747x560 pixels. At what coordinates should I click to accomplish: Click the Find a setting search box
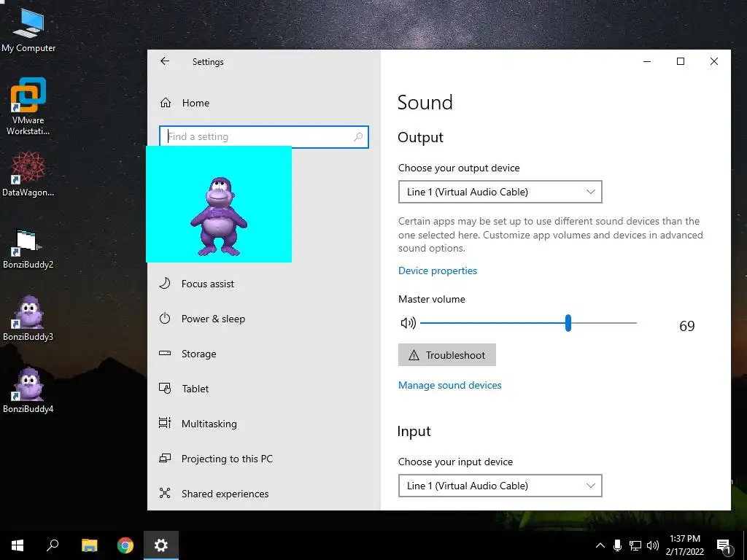coord(263,136)
